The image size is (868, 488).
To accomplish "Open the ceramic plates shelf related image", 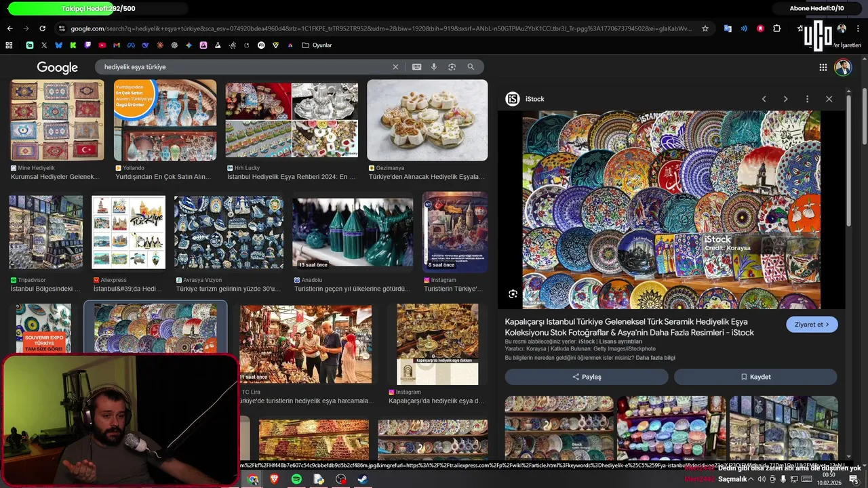I will 559,428.
